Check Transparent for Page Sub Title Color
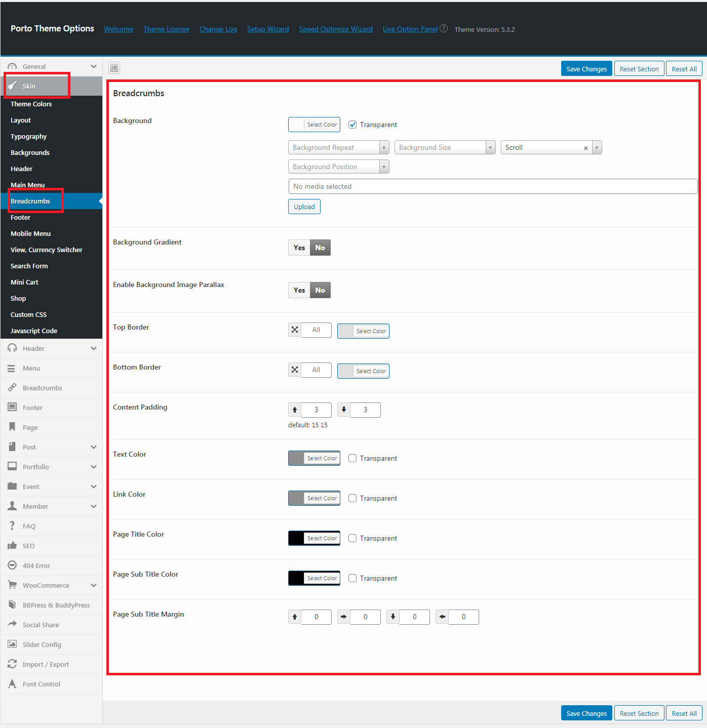 click(352, 578)
